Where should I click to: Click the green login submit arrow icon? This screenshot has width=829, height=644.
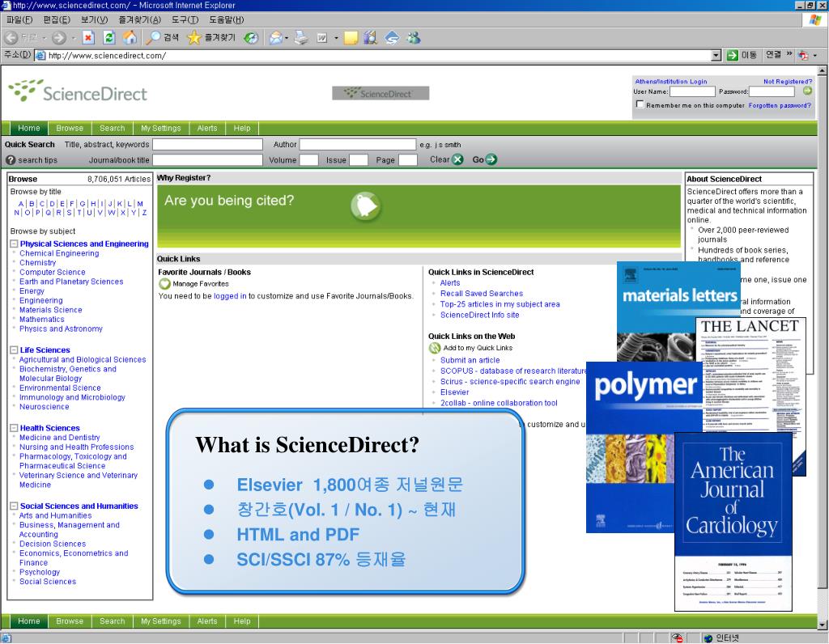tap(807, 91)
